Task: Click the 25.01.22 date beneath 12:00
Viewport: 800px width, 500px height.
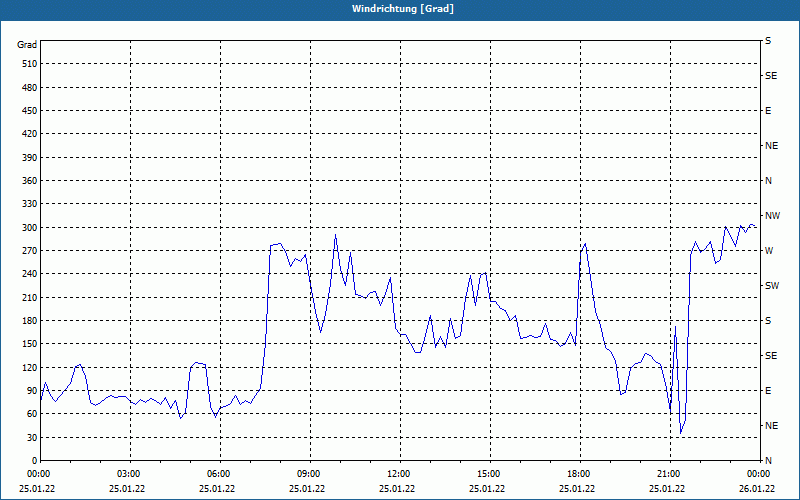Action: pyautogui.click(x=397, y=488)
